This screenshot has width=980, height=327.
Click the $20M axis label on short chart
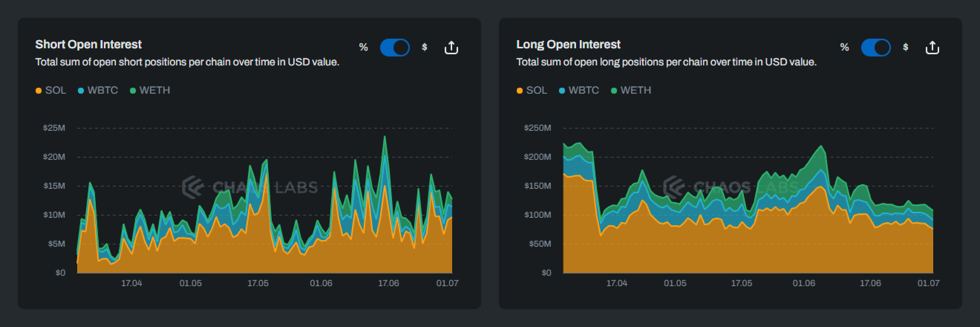(54, 157)
